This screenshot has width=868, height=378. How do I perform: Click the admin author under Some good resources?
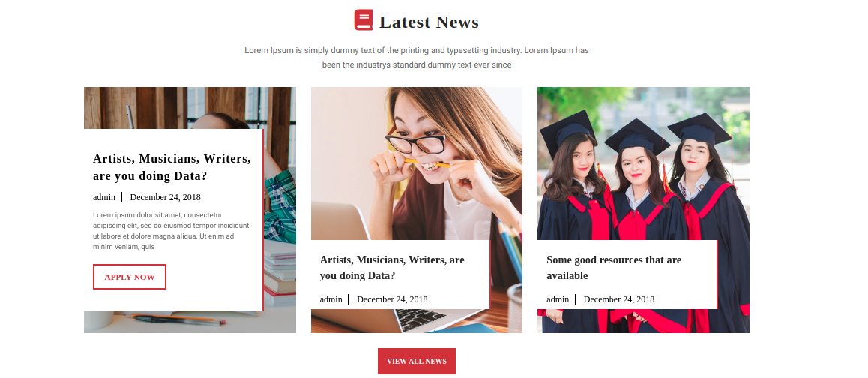pos(558,299)
